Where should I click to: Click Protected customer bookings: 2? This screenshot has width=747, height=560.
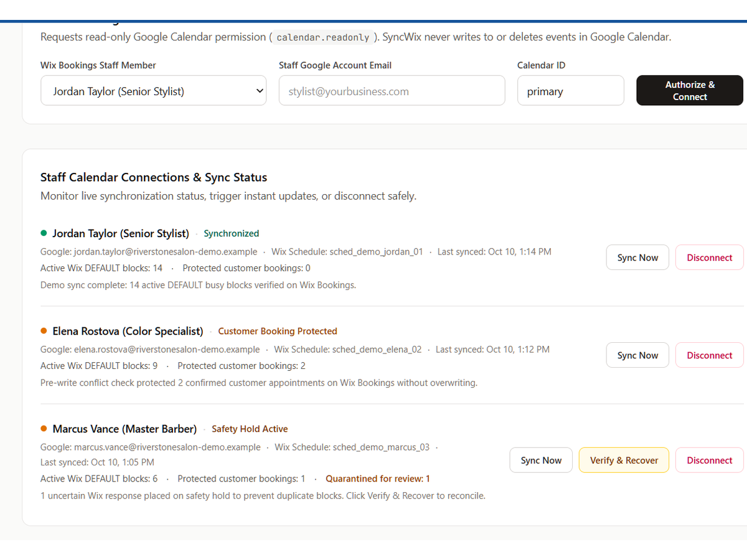[x=242, y=366]
